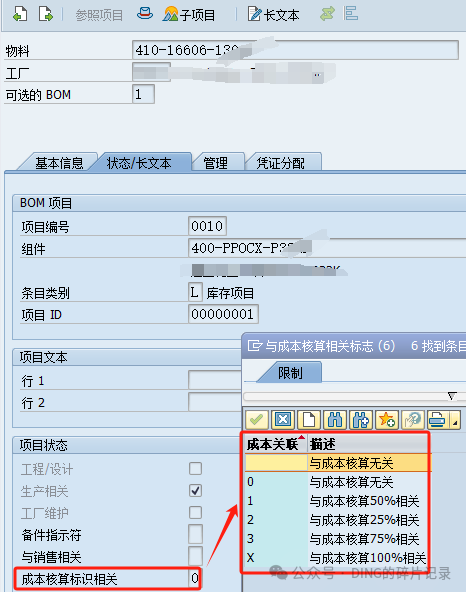Click the 条目类别 field L
This screenshot has width=466, height=592.
pyautogui.click(x=195, y=292)
